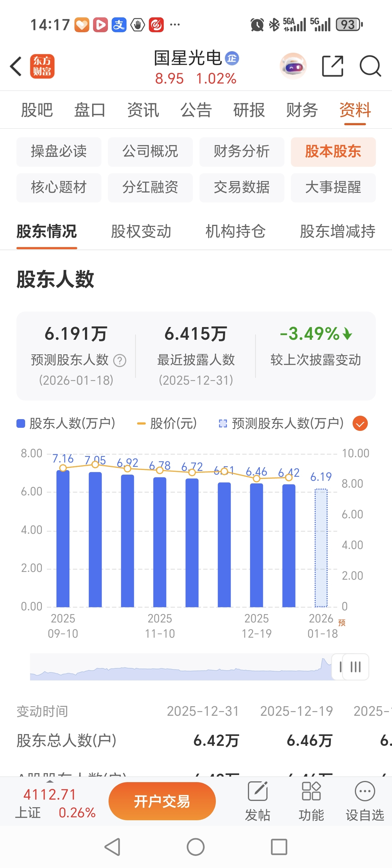Toggle 股价(元) legend series

point(167,423)
